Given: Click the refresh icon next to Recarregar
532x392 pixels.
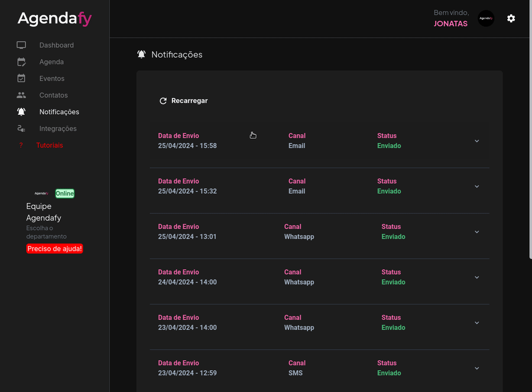Looking at the screenshot, I should 163,101.
